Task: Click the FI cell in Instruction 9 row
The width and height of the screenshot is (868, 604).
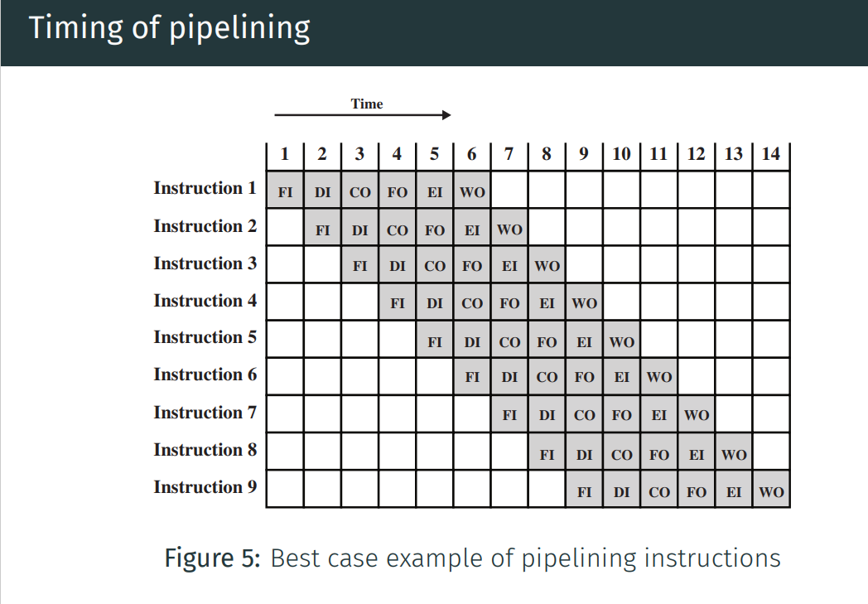Action: [x=584, y=491]
